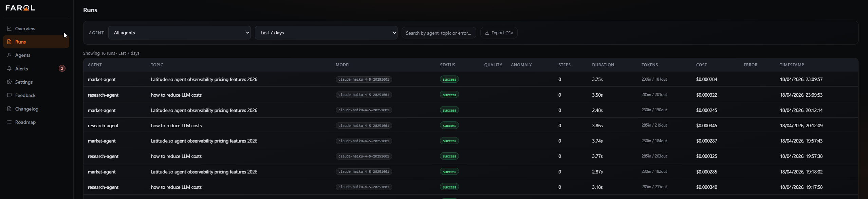Click the Overview chart icon in sidebar

tap(9, 29)
